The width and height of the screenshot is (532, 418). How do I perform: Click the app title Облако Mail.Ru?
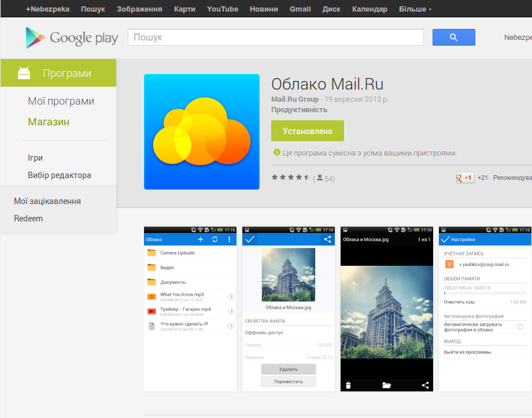[327, 84]
